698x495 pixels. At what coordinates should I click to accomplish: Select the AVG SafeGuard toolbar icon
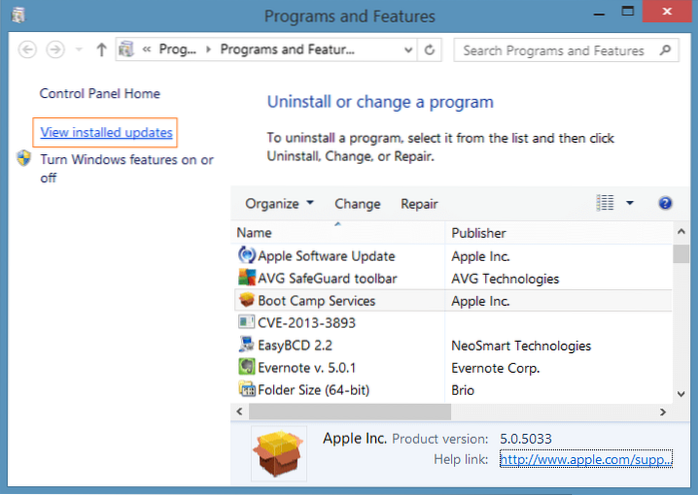[247, 277]
